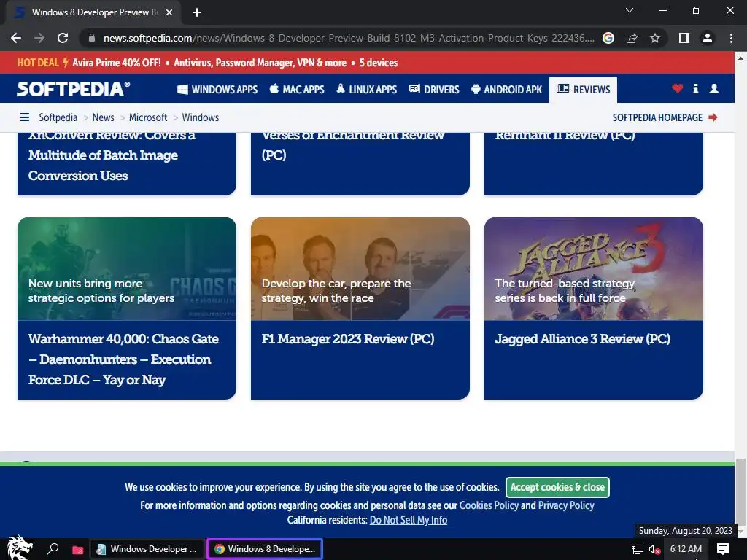747x560 pixels.
Task: Close the Windows 8 Developer Preview tab
Action: pos(169,12)
